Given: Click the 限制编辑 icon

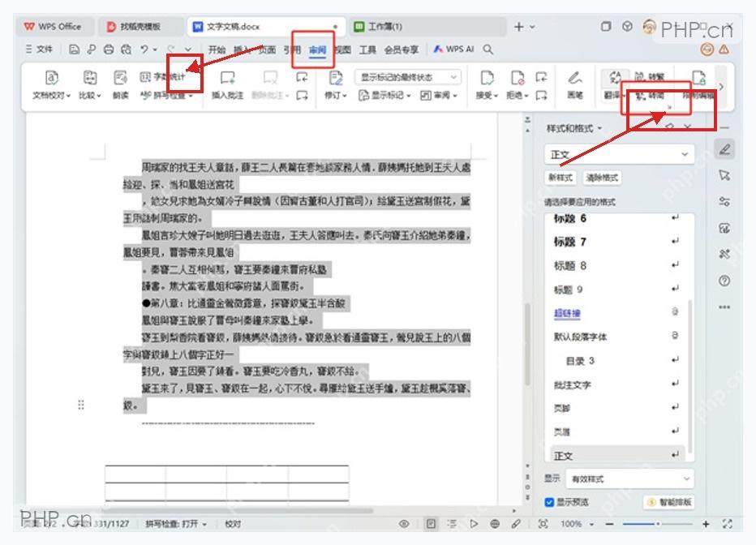Looking at the screenshot, I should pyautogui.click(x=698, y=78).
